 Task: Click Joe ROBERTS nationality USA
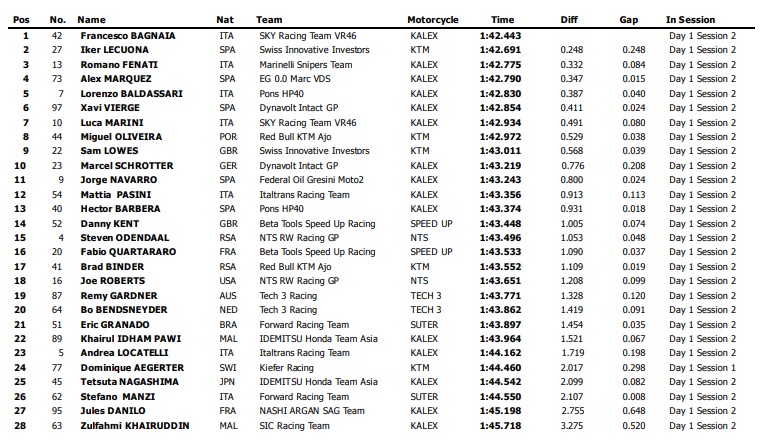(x=228, y=281)
